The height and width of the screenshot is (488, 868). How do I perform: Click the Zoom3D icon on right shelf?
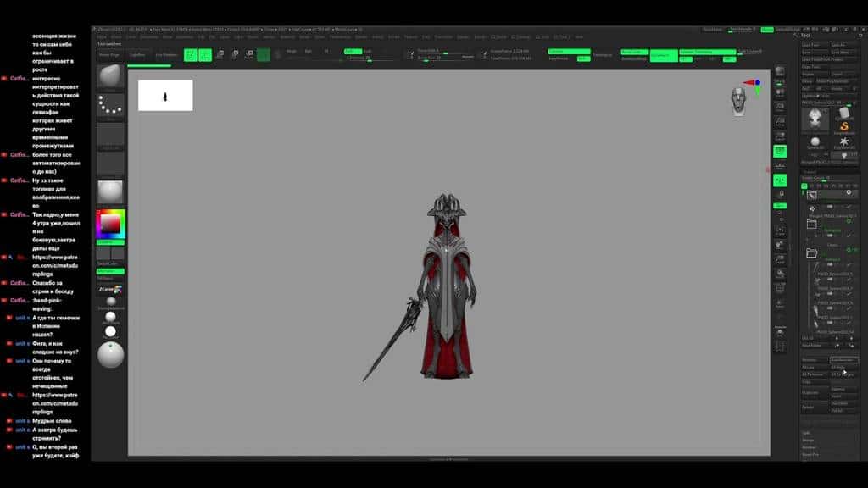780,259
